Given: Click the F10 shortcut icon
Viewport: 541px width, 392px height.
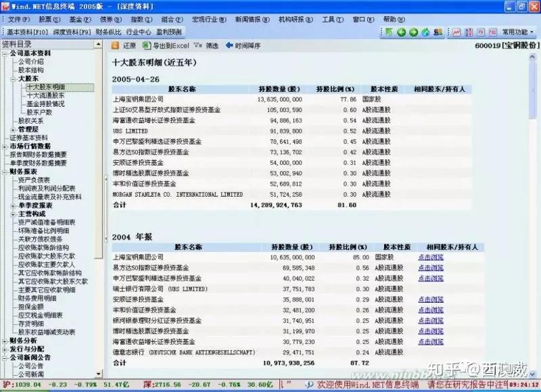Looking at the screenshot, I should pyautogui.click(x=493, y=32).
